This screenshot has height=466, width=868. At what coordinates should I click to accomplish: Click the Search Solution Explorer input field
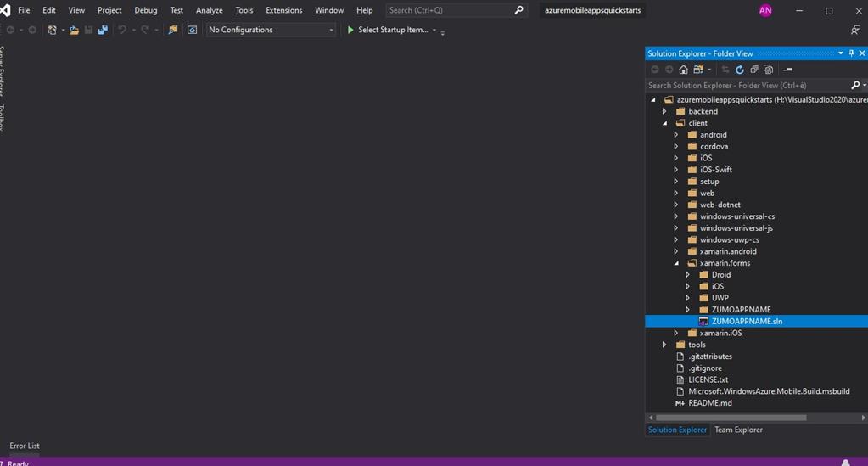pos(748,86)
